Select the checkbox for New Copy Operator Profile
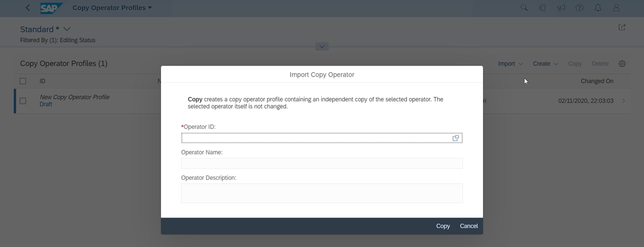This screenshot has height=247, width=644. point(23,101)
